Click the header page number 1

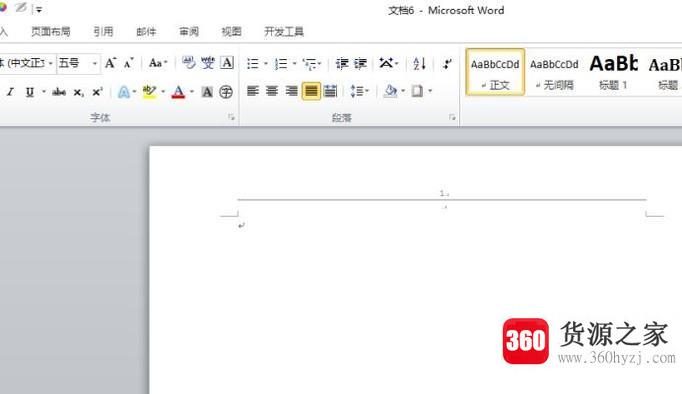442,193
